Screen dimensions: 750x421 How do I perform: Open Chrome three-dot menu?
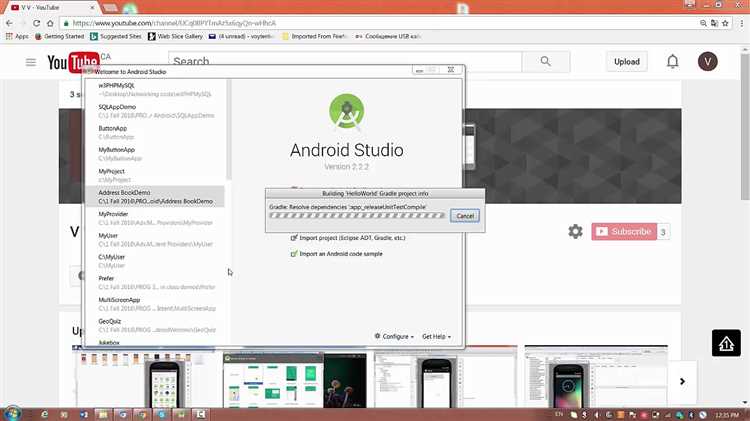point(742,23)
